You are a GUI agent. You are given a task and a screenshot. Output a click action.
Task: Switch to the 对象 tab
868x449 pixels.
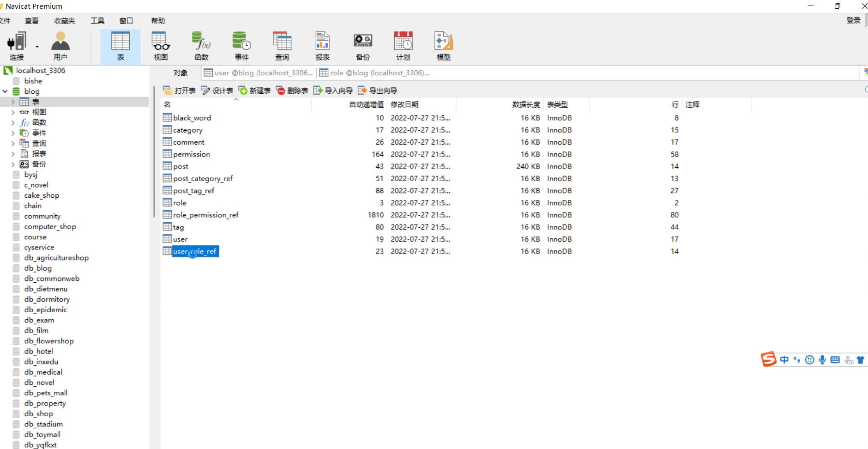tap(181, 73)
